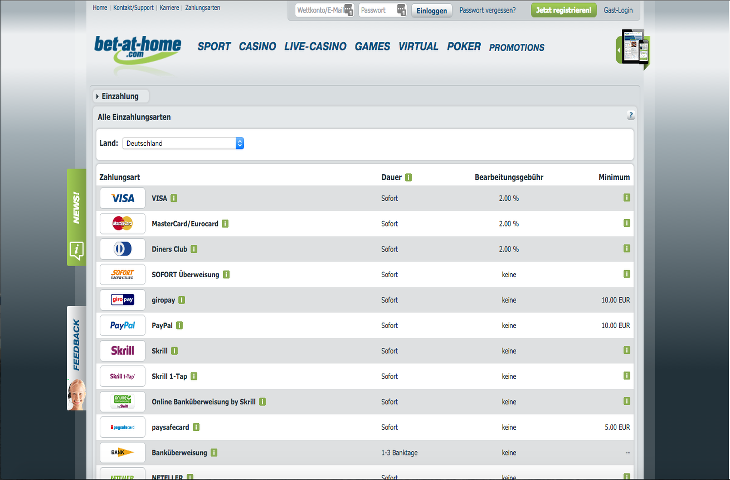Viewport: 730px width, 480px height.
Task: Go to Home link
Action: point(100,7)
